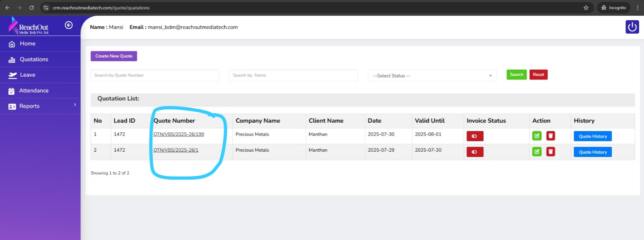Toggle invoice status for first quotation row
Image resolution: width=644 pixels, height=240 pixels.
(474, 136)
